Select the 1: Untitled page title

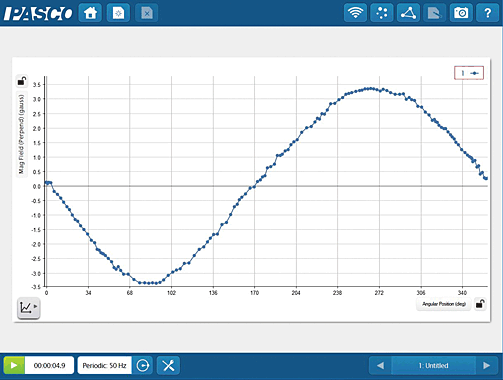click(433, 365)
